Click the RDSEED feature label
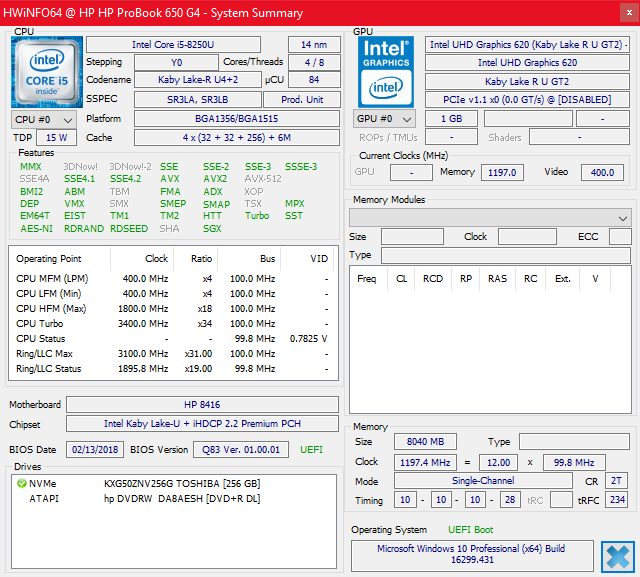The height and width of the screenshot is (577, 640). 129,229
